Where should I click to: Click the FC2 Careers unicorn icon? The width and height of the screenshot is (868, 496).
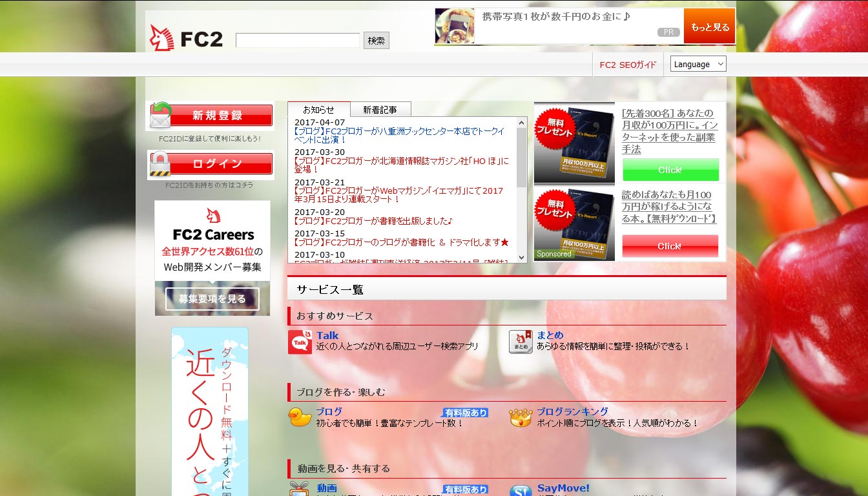pyautogui.click(x=213, y=215)
